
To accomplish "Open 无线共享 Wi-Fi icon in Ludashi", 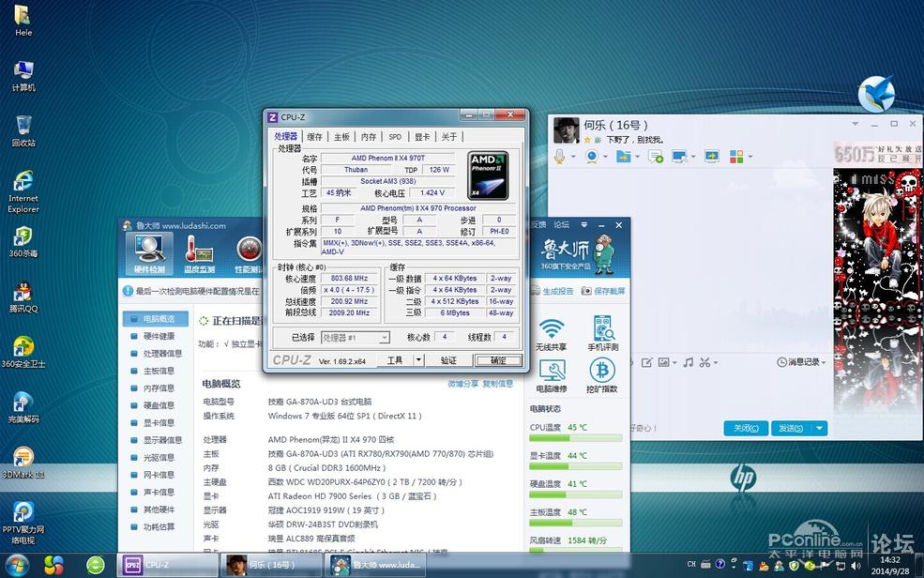I will [551, 334].
